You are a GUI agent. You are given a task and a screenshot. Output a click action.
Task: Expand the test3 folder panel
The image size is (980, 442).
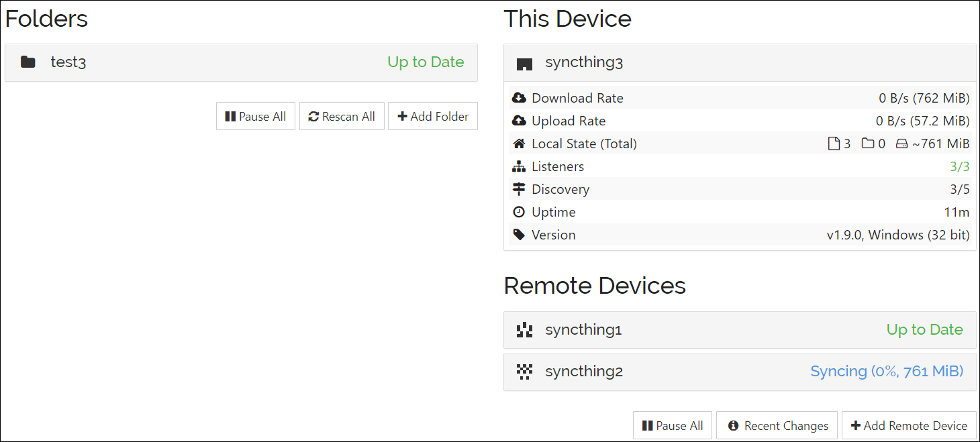201,62
